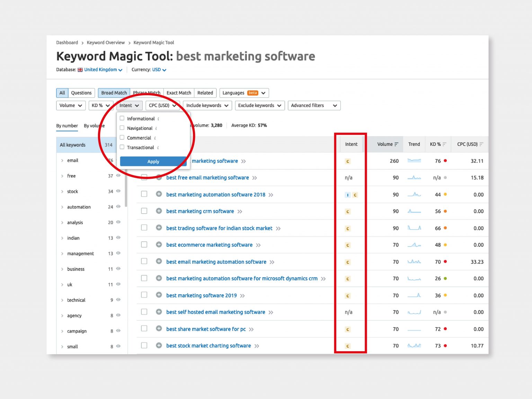Screen dimensions: 532x399
Task: Switch to the "By volume" tab
Action: 94,125
